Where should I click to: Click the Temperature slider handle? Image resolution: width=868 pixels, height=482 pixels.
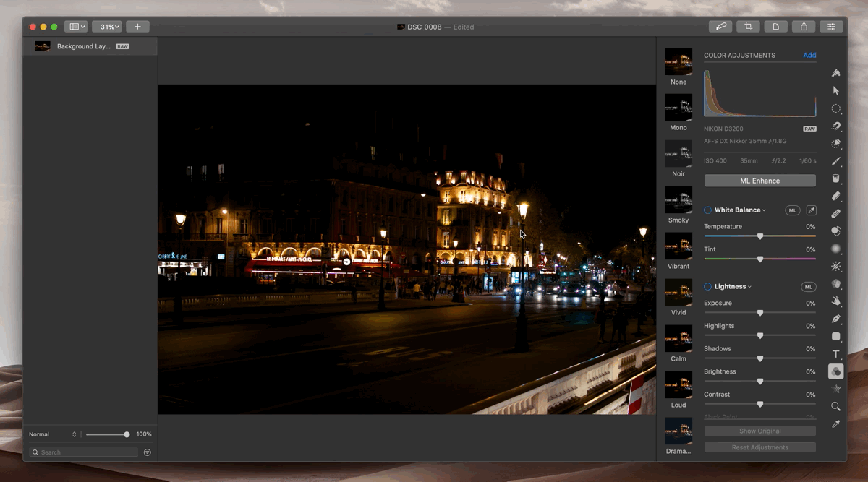pyautogui.click(x=760, y=236)
